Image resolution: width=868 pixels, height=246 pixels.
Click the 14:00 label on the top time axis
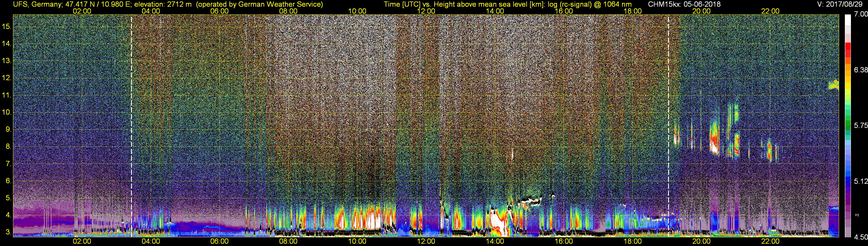(495, 11)
